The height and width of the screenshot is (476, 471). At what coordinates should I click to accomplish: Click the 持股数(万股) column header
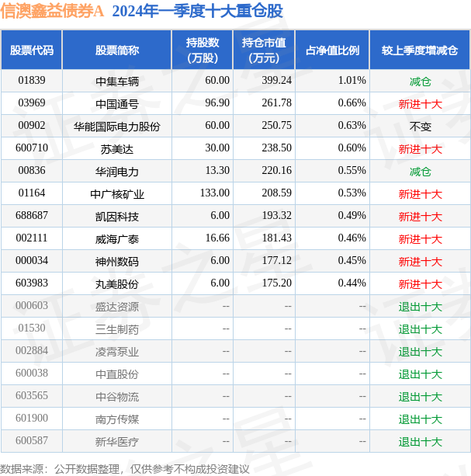(203, 50)
